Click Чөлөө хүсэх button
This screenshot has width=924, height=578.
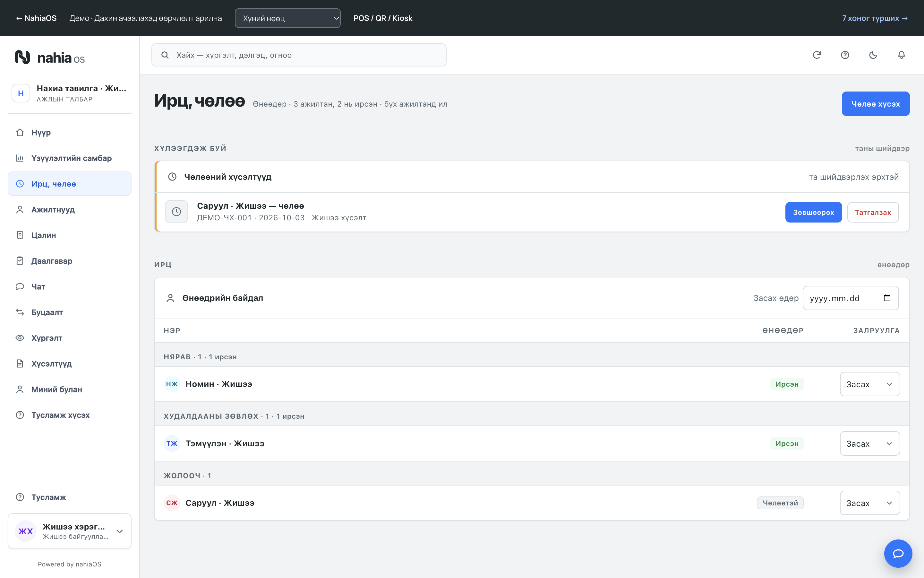876,104
